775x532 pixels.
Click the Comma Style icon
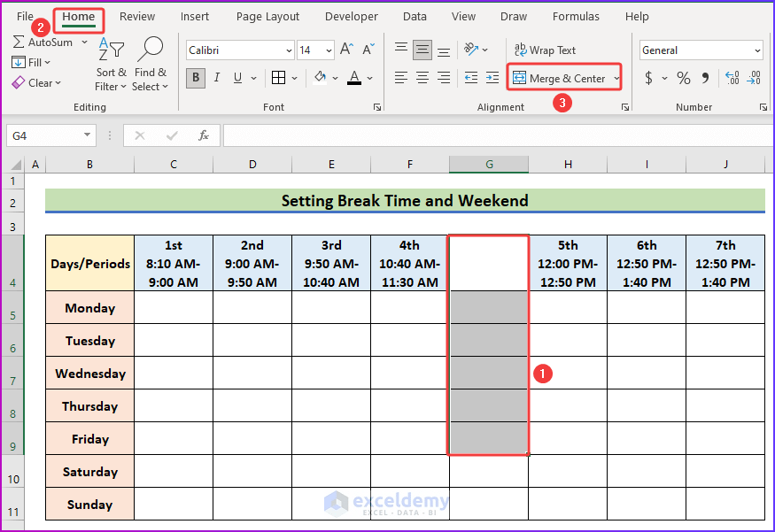(x=703, y=78)
